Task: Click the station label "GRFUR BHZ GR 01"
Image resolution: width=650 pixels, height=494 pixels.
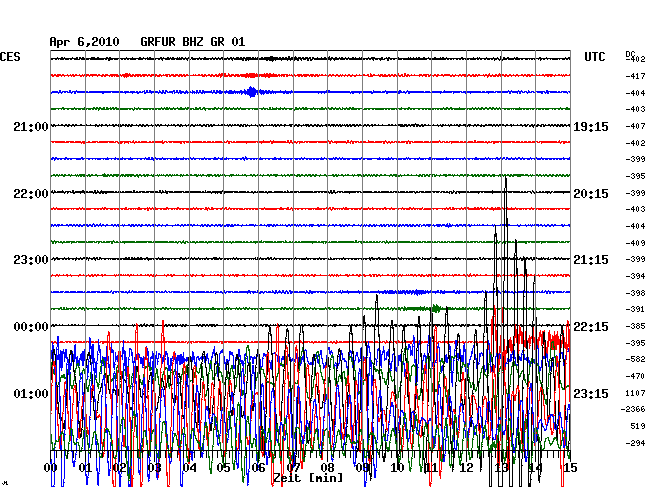Action: click(193, 42)
